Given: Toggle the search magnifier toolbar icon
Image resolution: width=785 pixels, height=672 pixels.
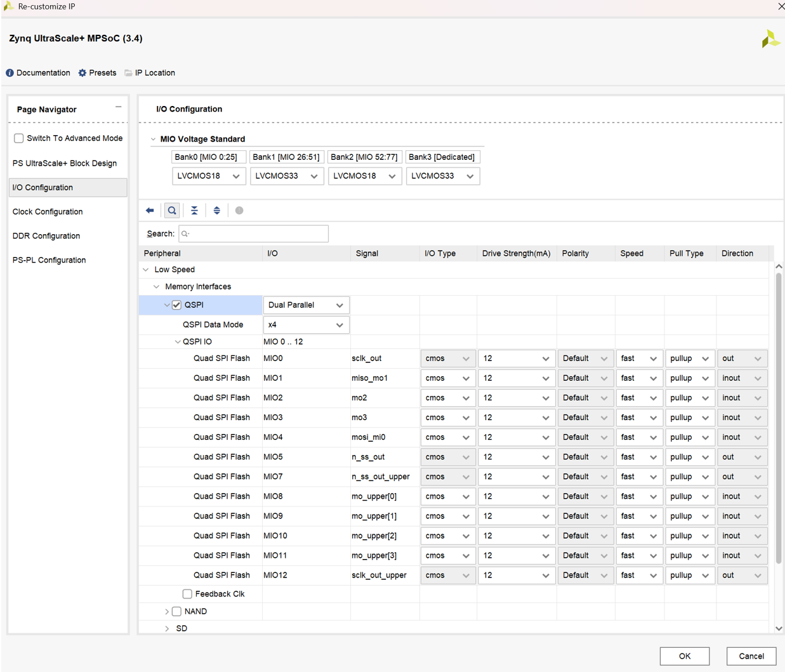Looking at the screenshot, I should coord(172,211).
